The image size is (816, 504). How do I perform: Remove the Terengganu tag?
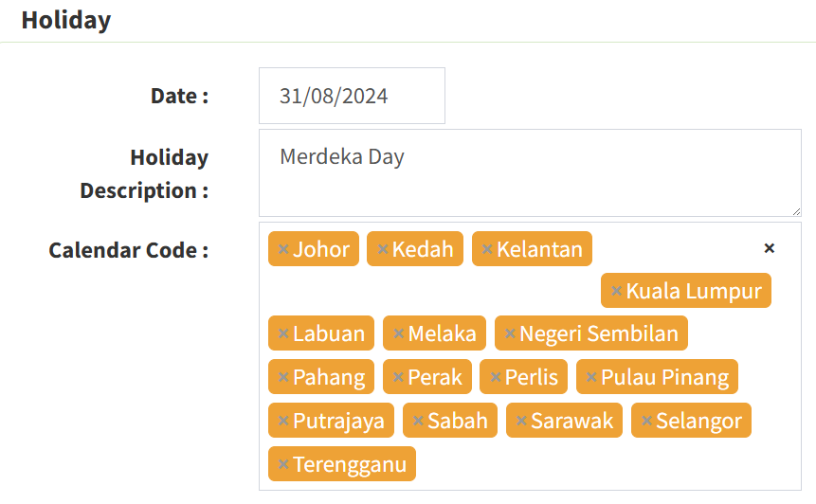282,464
